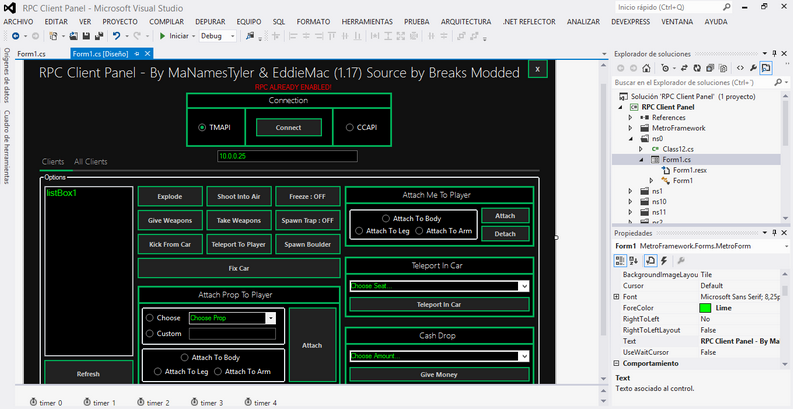Click the Alphabetical sort icon in Propiedades

(x=633, y=260)
